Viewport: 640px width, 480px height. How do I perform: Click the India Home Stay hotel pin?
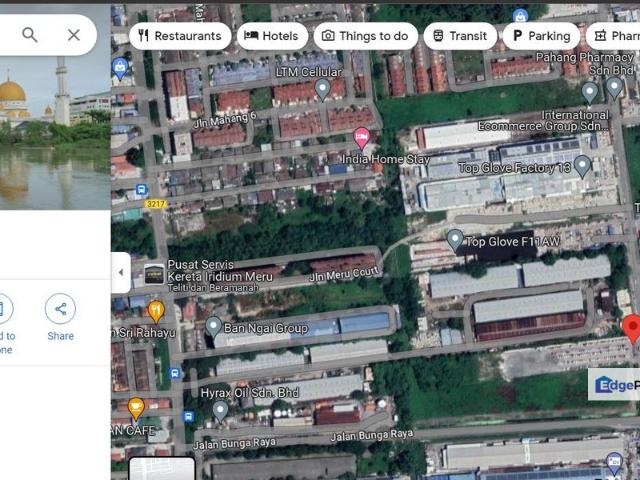pos(362,138)
